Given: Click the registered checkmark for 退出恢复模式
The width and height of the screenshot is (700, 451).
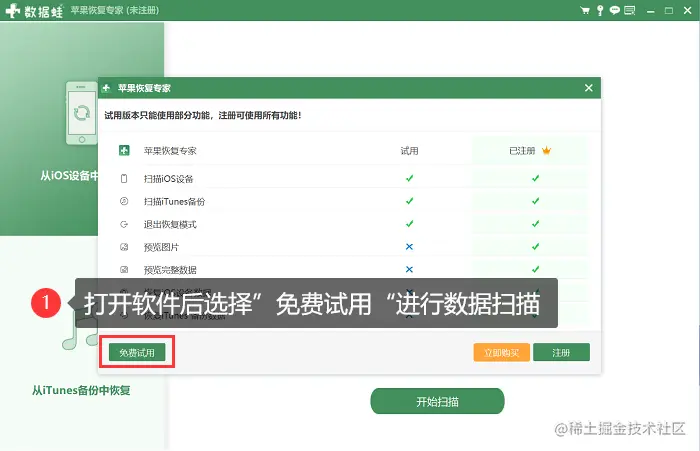Looking at the screenshot, I should [535, 224].
